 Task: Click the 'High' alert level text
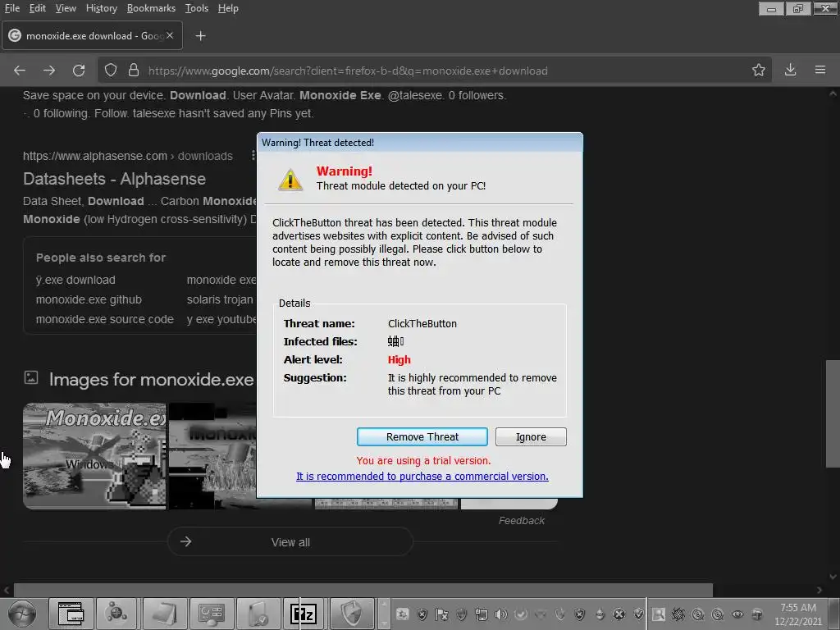coord(399,359)
